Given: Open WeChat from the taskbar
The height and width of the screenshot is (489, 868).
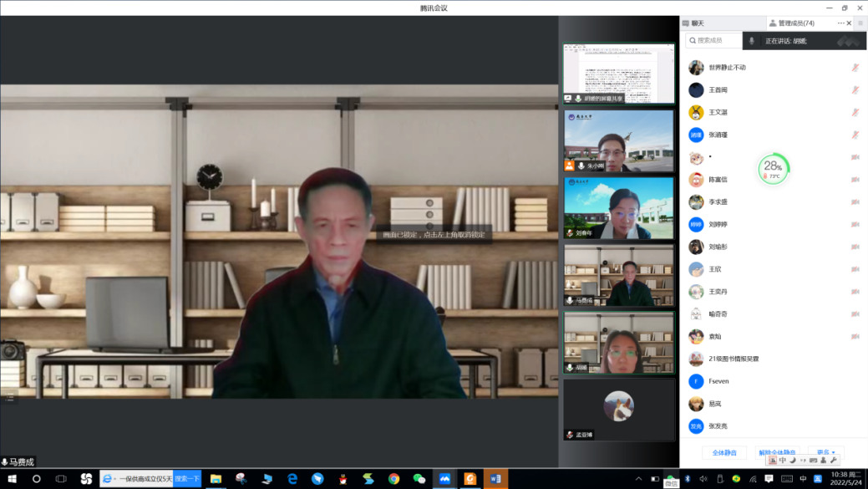Looking at the screenshot, I should [x=419, y=479].
